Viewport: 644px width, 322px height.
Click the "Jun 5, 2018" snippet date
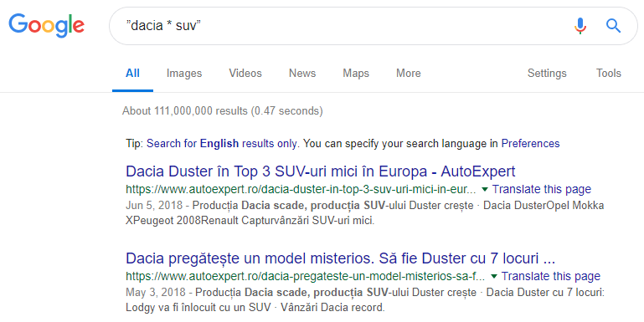tap(154, 205)
